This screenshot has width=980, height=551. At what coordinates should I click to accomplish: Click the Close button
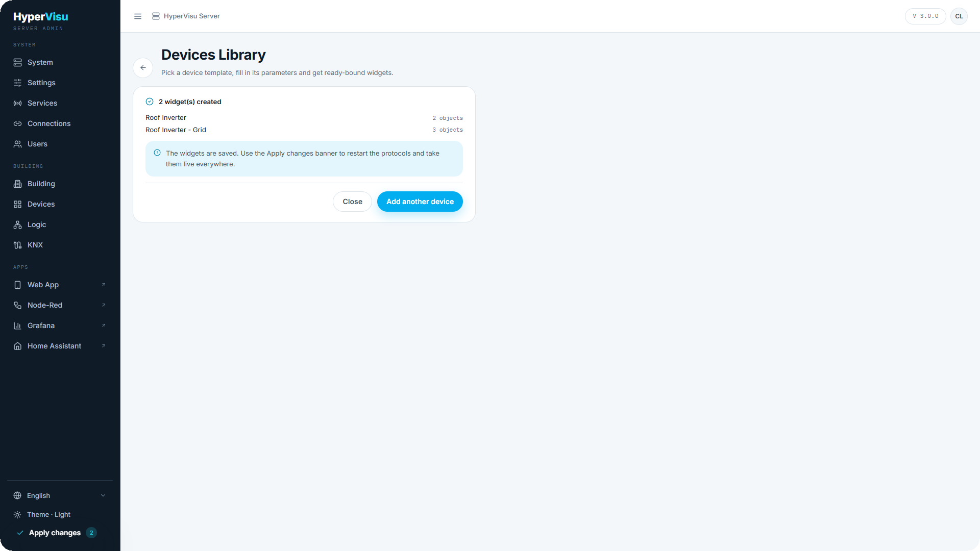[x=352, y=202]
